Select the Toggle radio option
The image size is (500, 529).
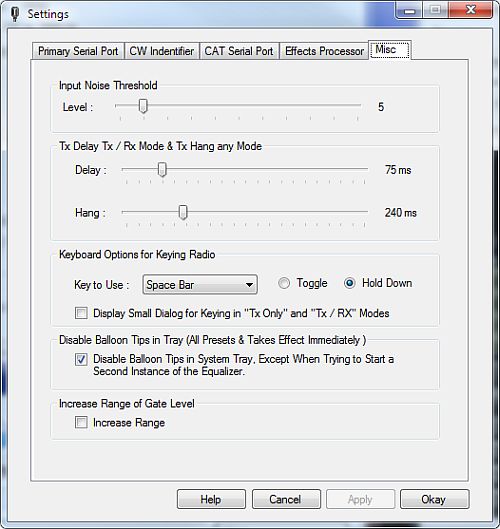pyautogui.click(x=284, y=283)
